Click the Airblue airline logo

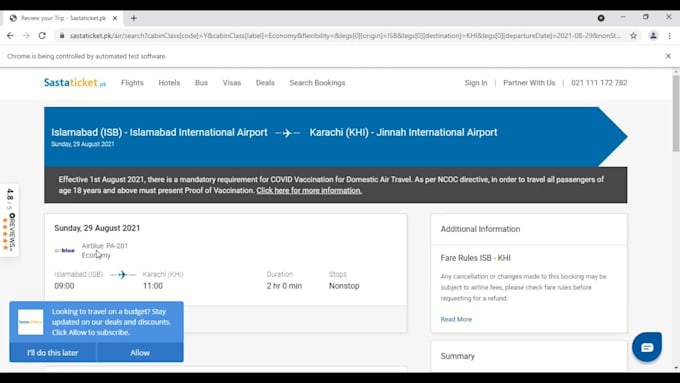point(65,250)
